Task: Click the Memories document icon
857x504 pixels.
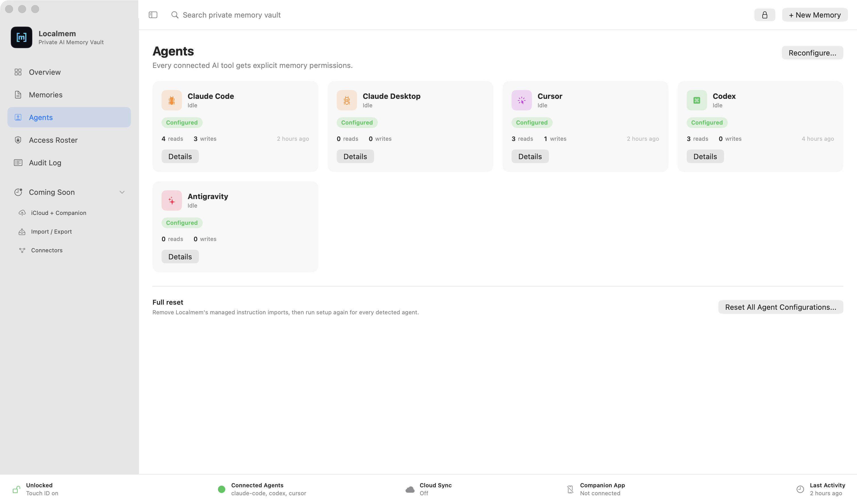Action: point(18,95)
